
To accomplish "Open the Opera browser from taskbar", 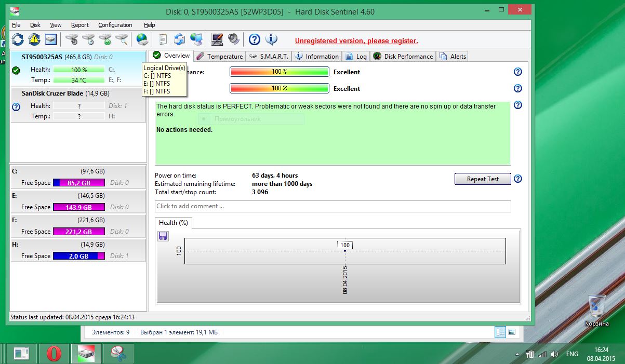I will [x=54, y=354].
